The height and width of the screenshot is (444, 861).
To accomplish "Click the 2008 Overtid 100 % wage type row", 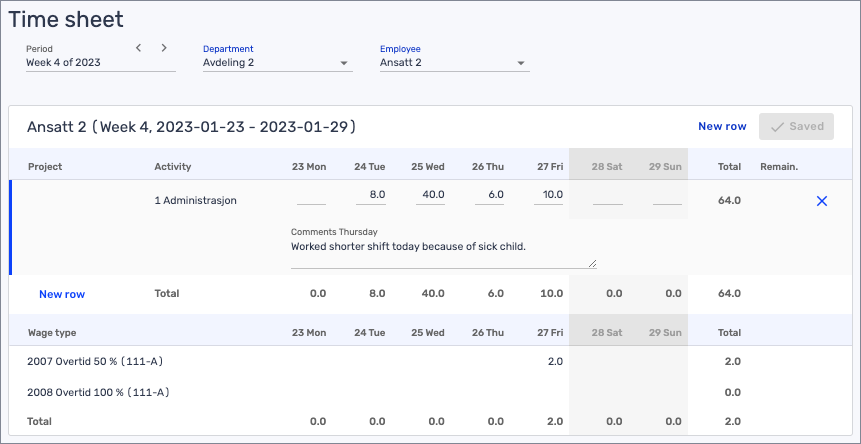I will coord(100,392).
